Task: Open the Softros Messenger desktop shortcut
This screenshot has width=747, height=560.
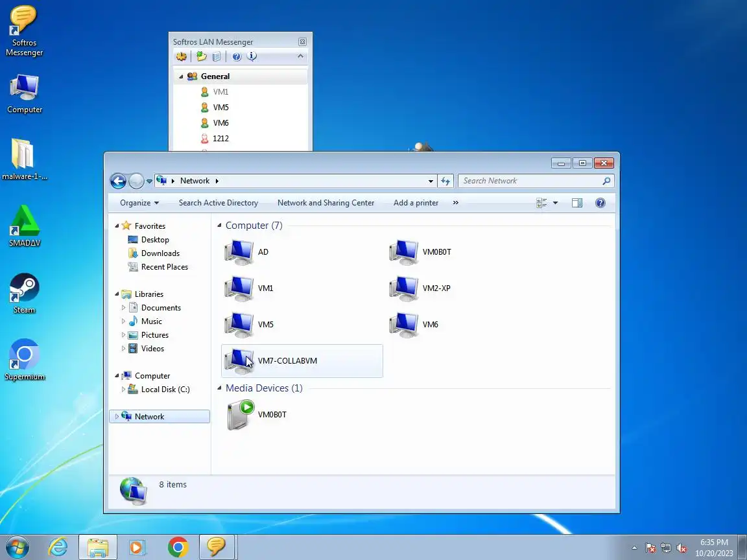Action: click(x=24, y=31)
